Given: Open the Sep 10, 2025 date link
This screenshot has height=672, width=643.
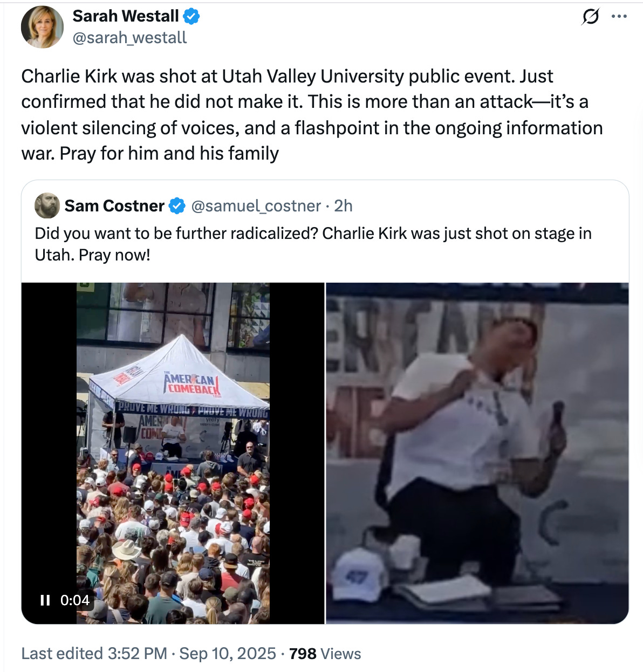Looking at the screenshot, I should click(228, 654).
